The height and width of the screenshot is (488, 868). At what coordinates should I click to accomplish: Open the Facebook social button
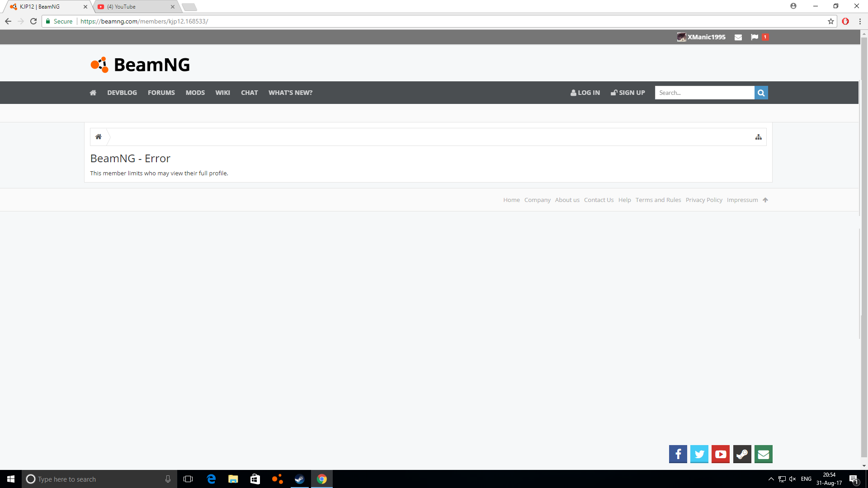678,454
